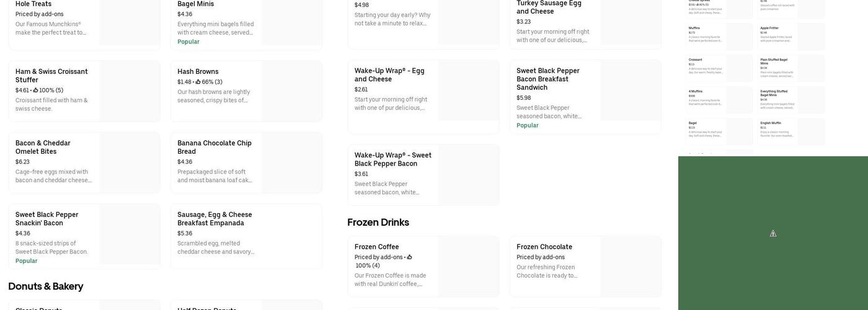Click the Frozen Drinks section heading
Viewport: 868px width, 310px height.
coord(378,223)
